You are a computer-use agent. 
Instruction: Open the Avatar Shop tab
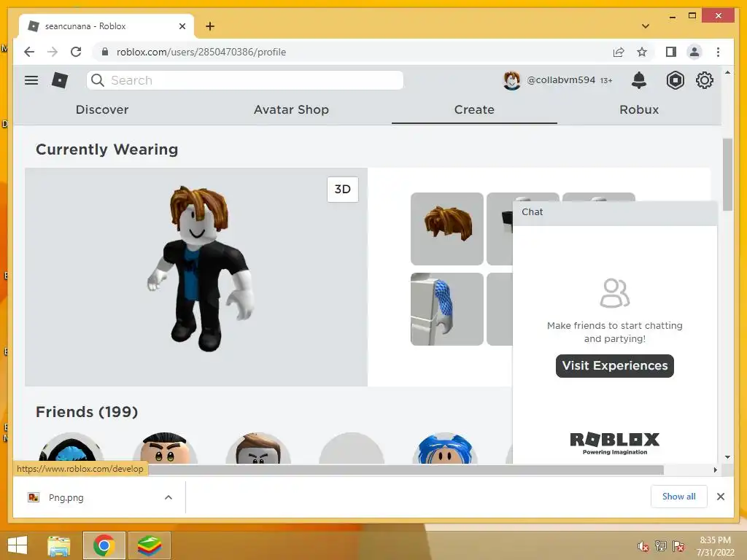click(291, 109)
